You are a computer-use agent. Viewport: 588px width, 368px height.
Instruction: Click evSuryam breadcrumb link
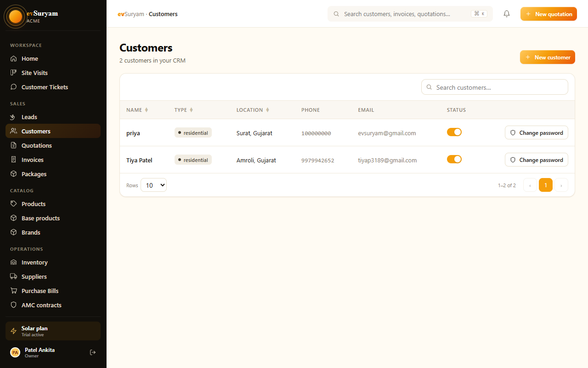coord(131,14)
